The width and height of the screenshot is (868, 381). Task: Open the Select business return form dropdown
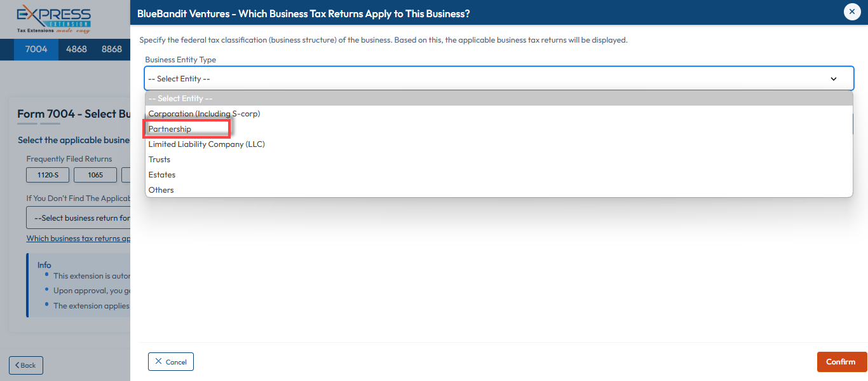tap(78, 218)
